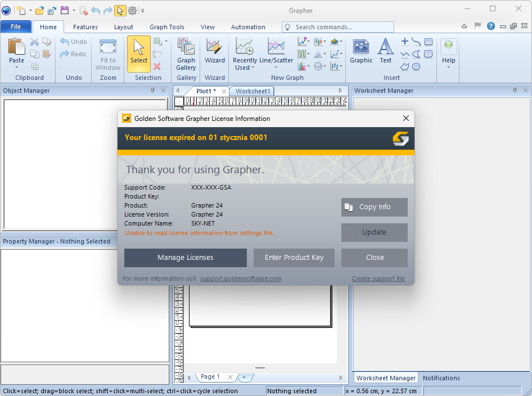The image size is (532, 396).
Task: Click the Copy icon in Clipboard group
Action: coord(34,53)
